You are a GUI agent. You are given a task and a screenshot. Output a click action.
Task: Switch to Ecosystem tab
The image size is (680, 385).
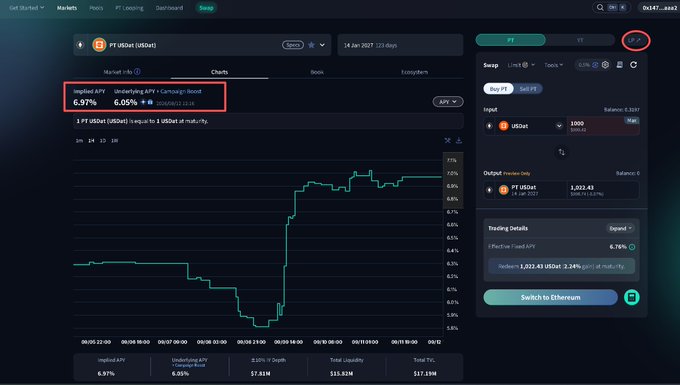click(415, 72)
